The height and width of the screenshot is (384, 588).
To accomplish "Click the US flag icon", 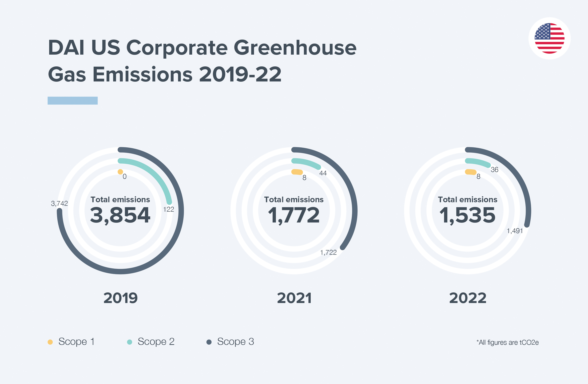I will point(549,38).
